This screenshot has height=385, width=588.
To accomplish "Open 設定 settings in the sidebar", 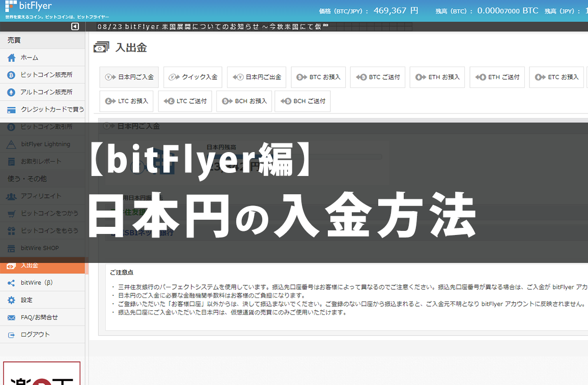I will click(42, 300).
